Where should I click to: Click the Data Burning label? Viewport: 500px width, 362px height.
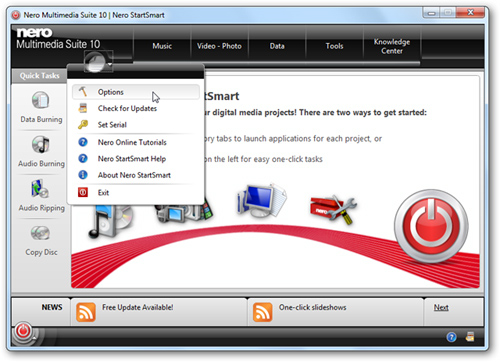[41, 119]
